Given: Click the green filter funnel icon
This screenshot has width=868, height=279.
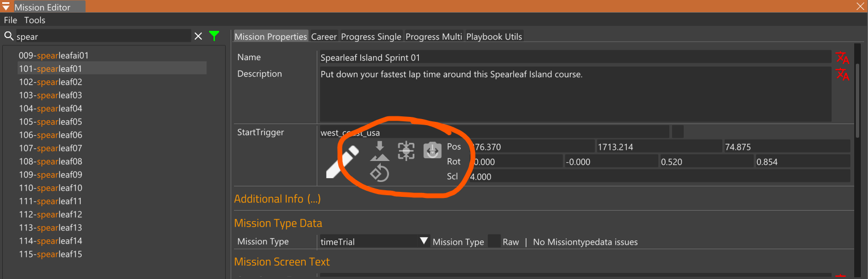Looking at the screenshot, I should [x=214, y=36].
